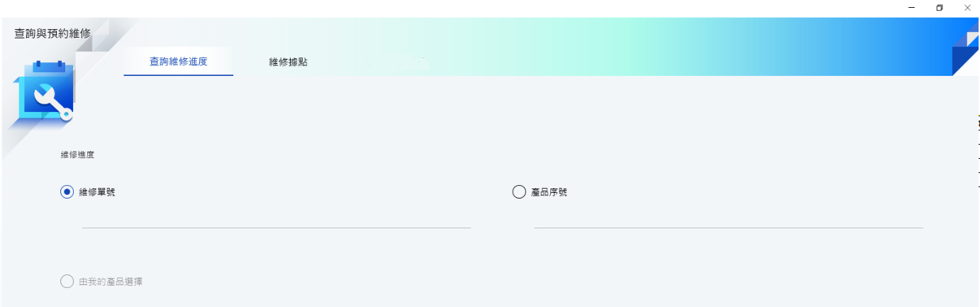980x307 pixels.
Task: Click the 維修進度 section label
Action: tap(77, 154)
